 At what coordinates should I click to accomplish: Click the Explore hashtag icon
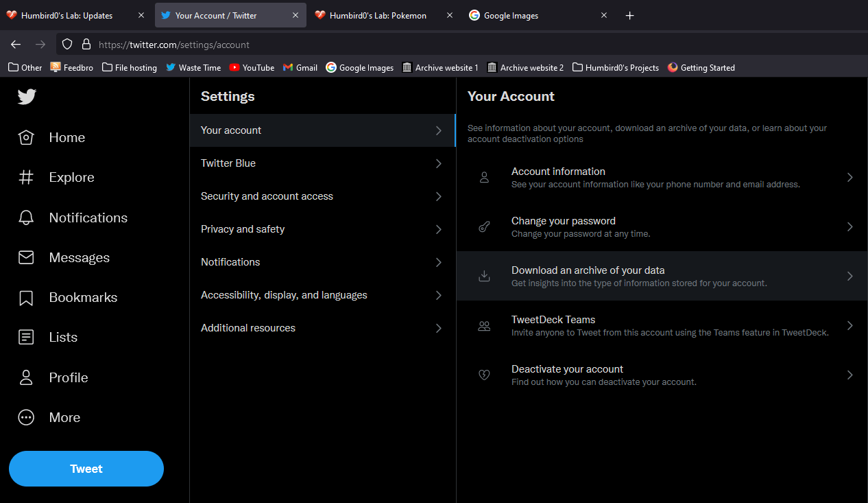pos(26,178)
